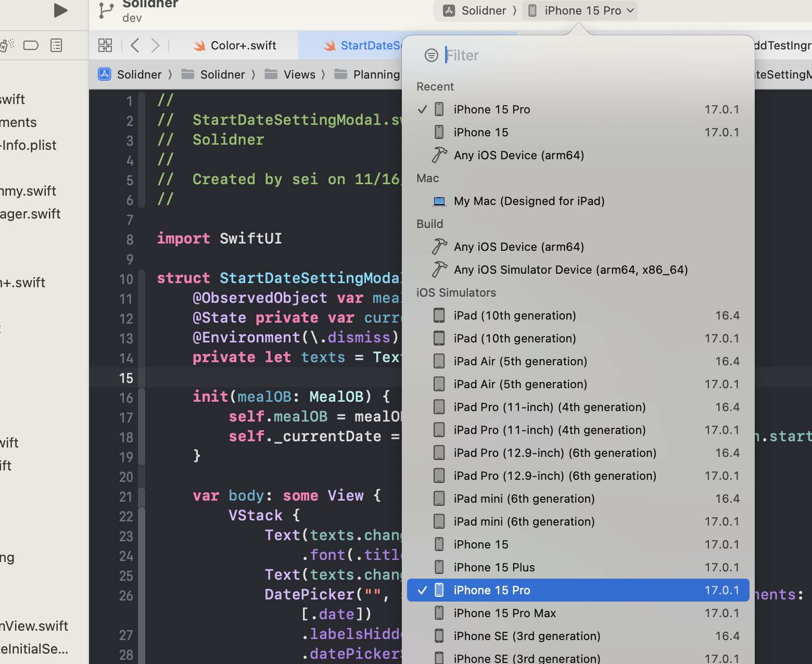Select iPad Pro (11-inch) 16.4 simulator
Screen dimensions: 812x664
578,407
